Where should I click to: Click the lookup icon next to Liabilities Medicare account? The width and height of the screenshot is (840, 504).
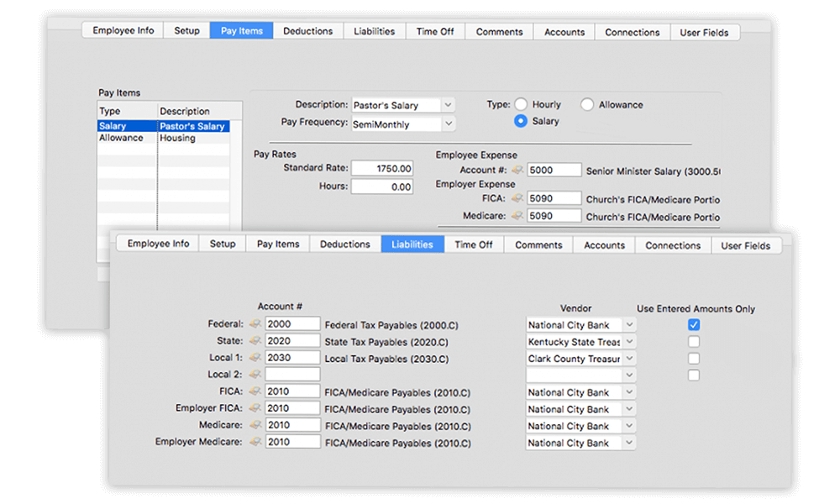pos(255,425)
